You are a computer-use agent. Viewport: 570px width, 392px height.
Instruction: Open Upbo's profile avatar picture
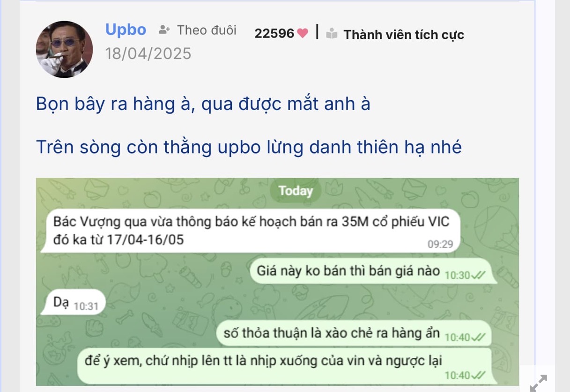(x=64, y=49)
